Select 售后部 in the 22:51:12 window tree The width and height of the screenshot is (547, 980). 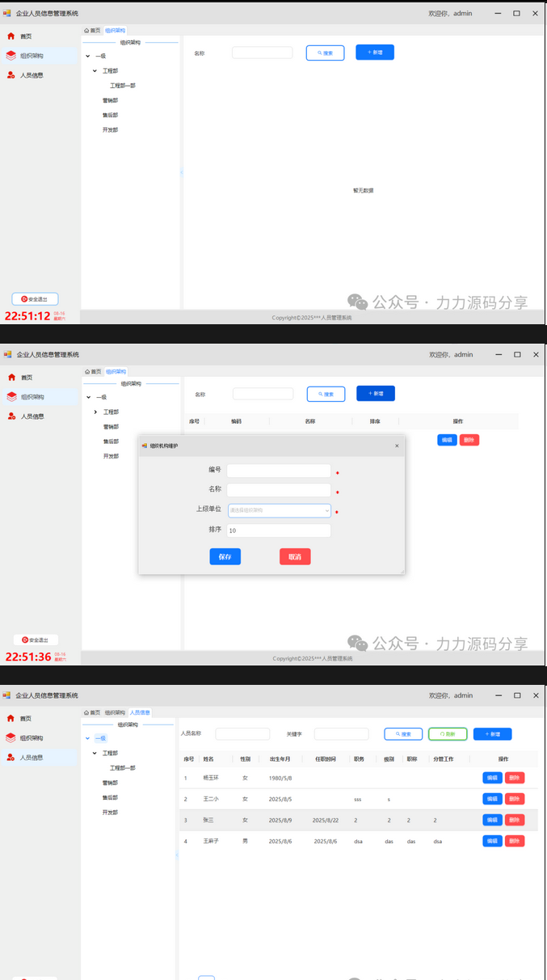click(x=111, y=115)
